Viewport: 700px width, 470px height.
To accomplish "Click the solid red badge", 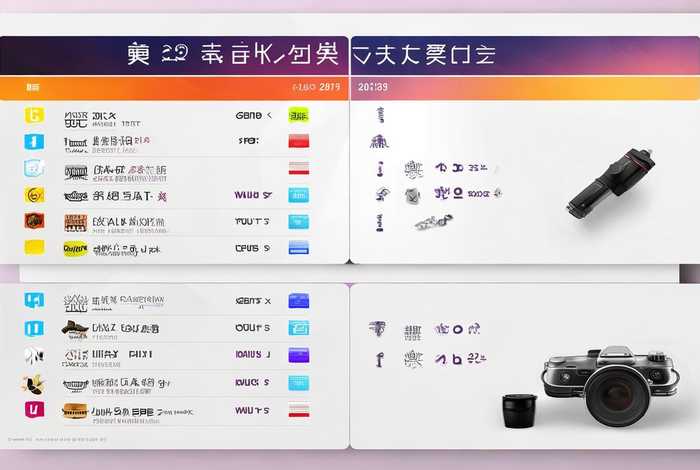I will (x=299, y=141).
